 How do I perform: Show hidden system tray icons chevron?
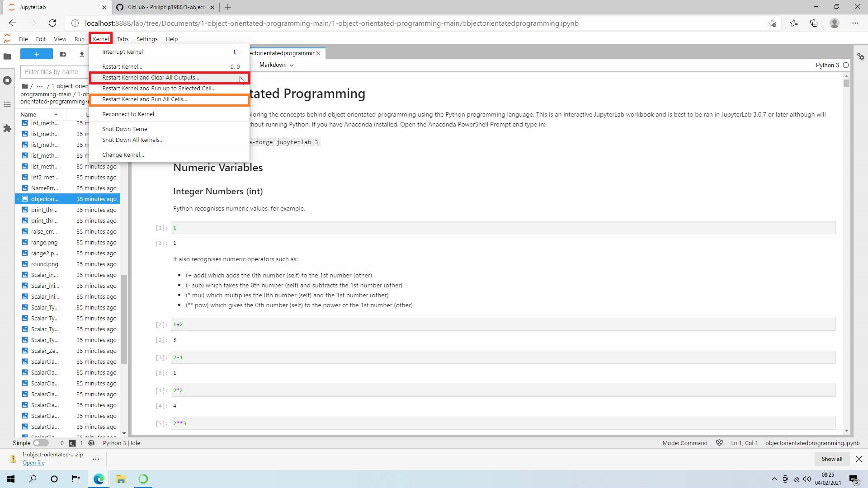click(774, 479)
